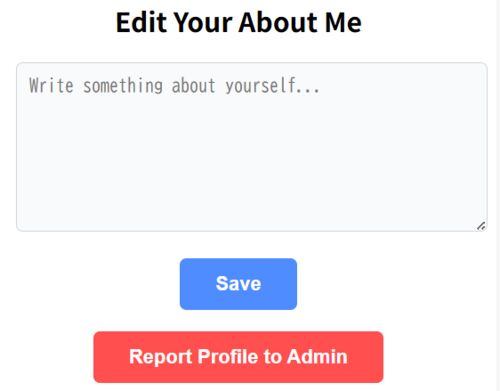This screenshot has height=391, width=500.
Task: Focus the About Me text area
Action: [x=252, y=147]
